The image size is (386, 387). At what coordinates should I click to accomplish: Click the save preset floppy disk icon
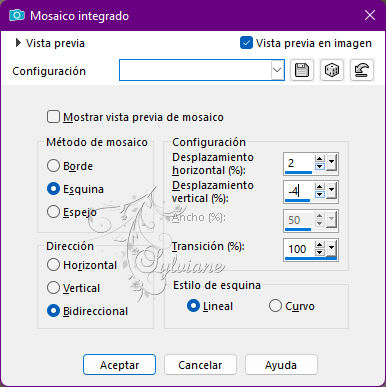pos(302,70)
